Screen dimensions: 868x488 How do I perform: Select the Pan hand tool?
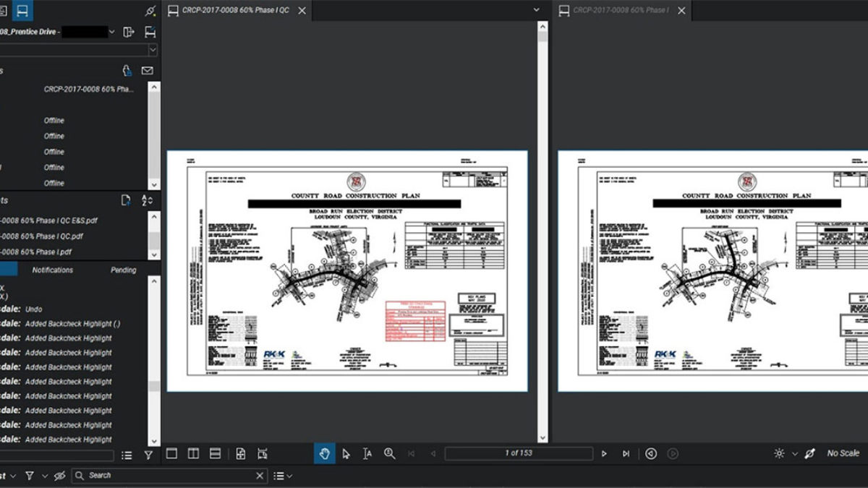(325, 453)
